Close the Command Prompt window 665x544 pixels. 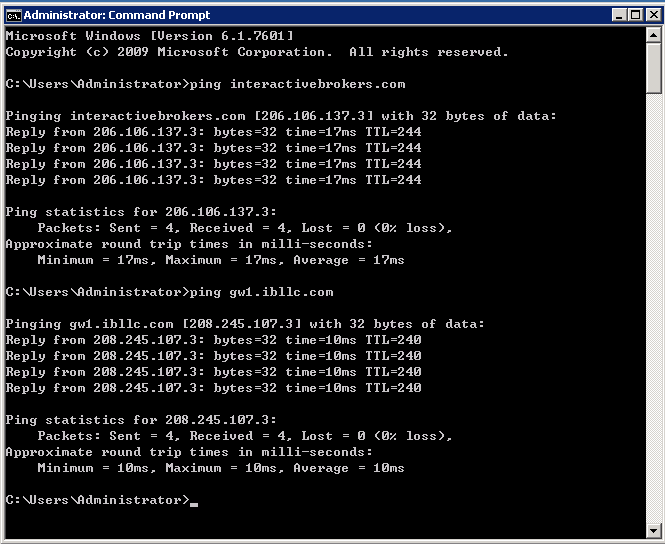click(654, 15)
